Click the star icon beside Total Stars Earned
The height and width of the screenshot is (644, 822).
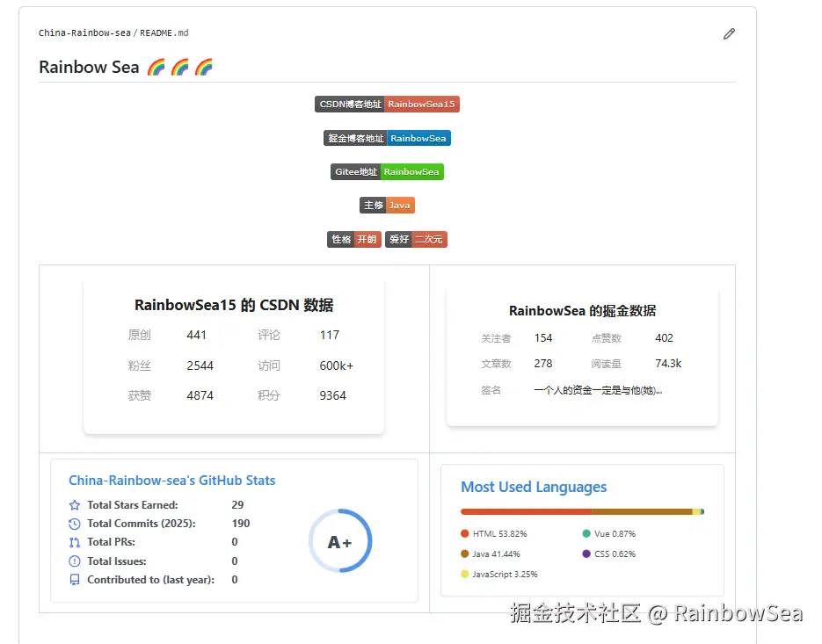(75, 505)
